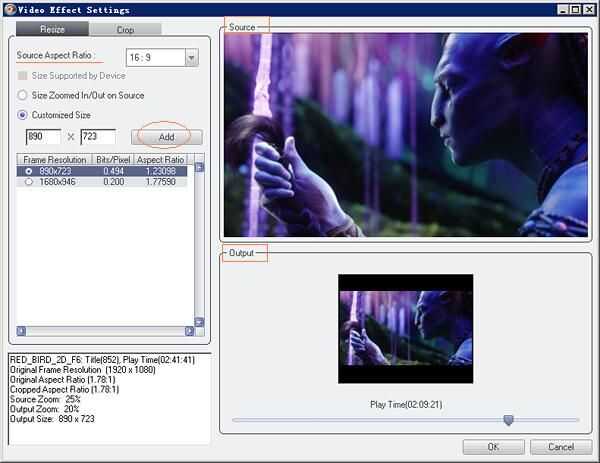600x463 pixels.
Task: Select the 890x723 radio button
Action: click(29, 171)
